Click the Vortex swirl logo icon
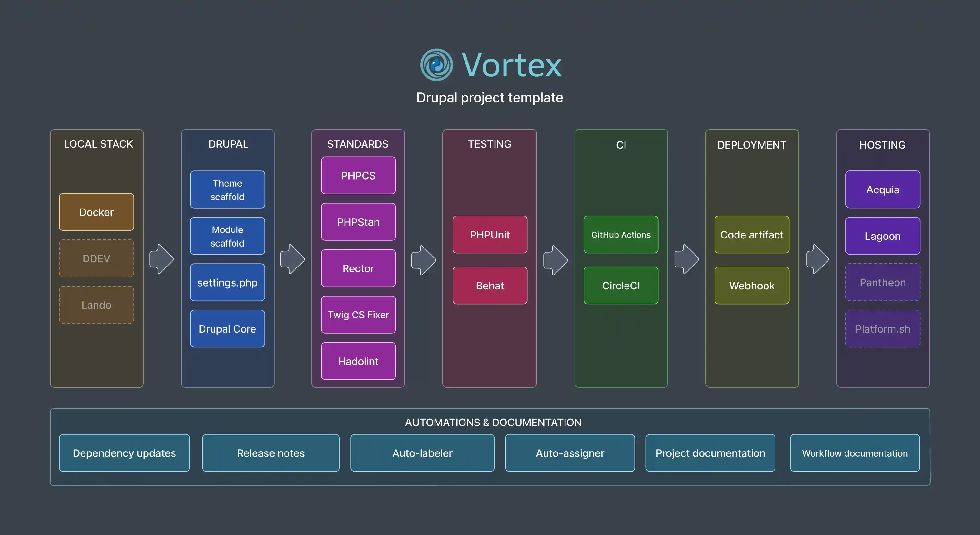 click(436, 64)
